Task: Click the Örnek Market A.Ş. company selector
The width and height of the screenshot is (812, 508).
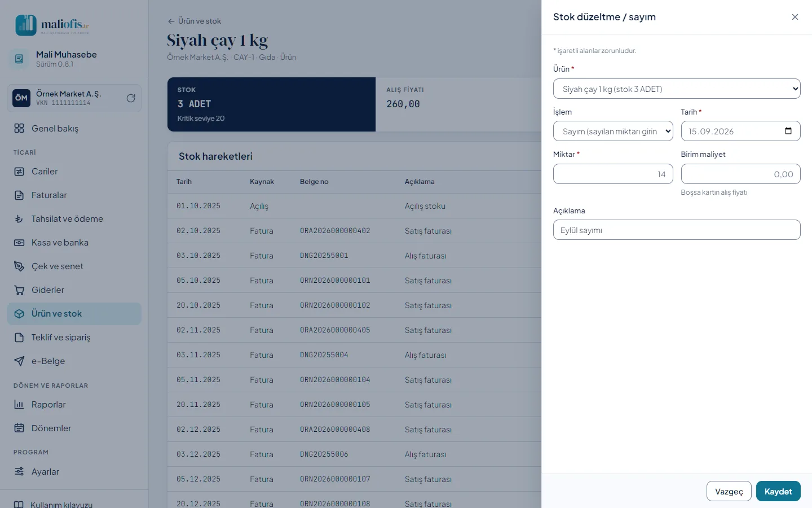Action: (74, 98)
